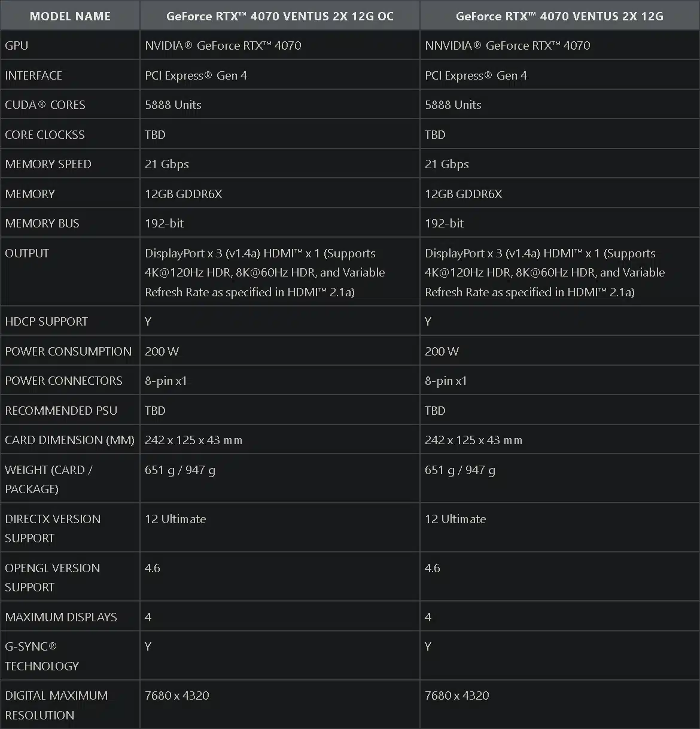Select the G-SYNC TECHNOLOGY row label
The width and height of the screenshot is (700, 729).
(x=42, y=656)
